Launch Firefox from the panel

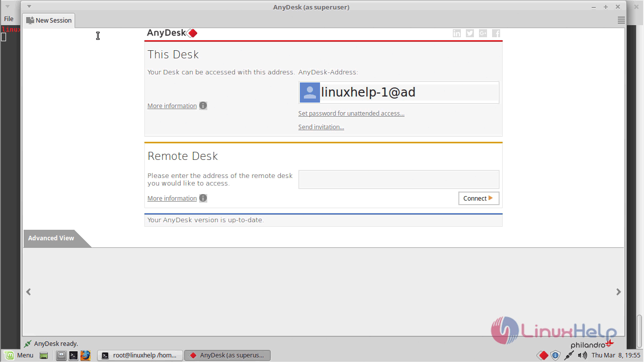click(x=86, y=355)
